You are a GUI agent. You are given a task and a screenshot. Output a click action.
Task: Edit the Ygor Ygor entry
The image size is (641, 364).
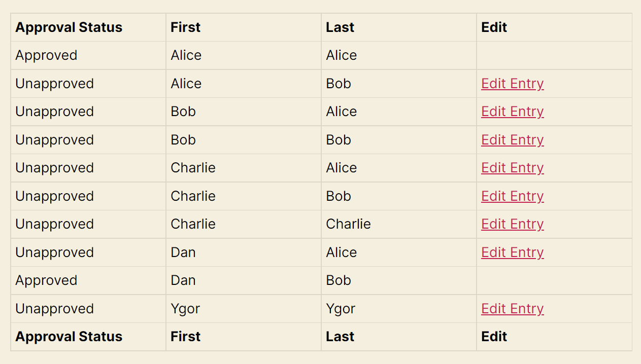(x=512, y=309)
